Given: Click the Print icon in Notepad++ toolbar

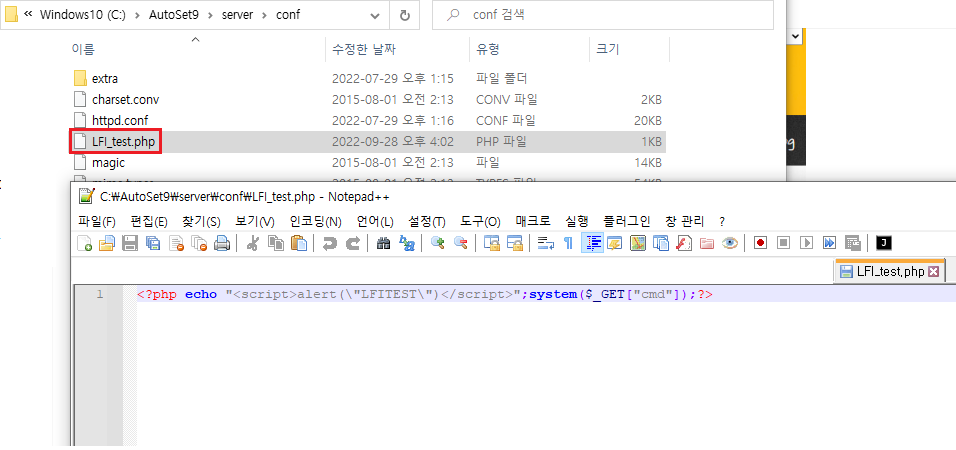Looking at the screenshot, I should click(221, 243).
